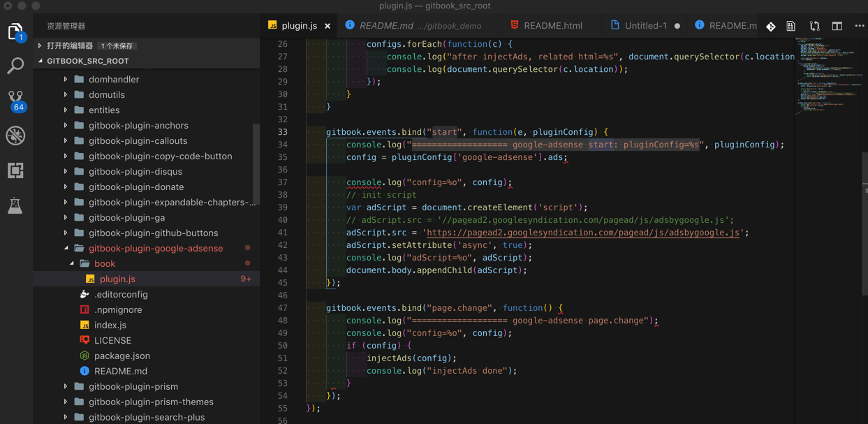This screenshot has width=868, height=424.
Task: Click the open changes compare icon
Action: (814, 26)
